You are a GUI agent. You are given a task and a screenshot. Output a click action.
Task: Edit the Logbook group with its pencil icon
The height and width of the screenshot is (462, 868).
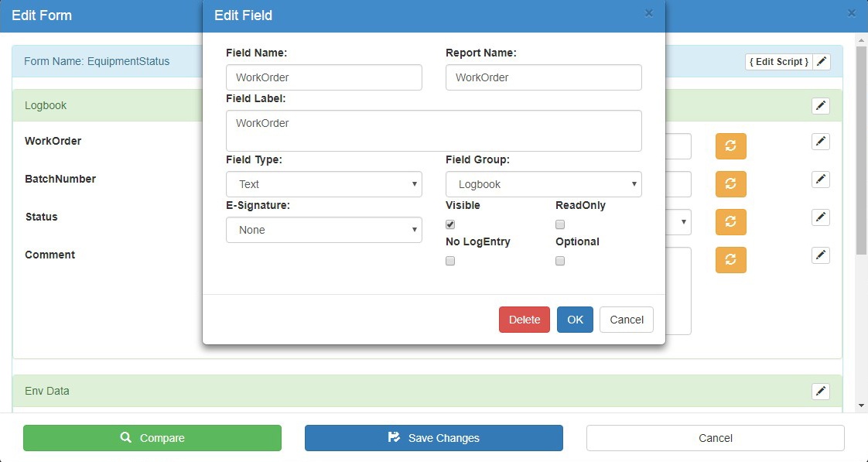click(821, 106)
